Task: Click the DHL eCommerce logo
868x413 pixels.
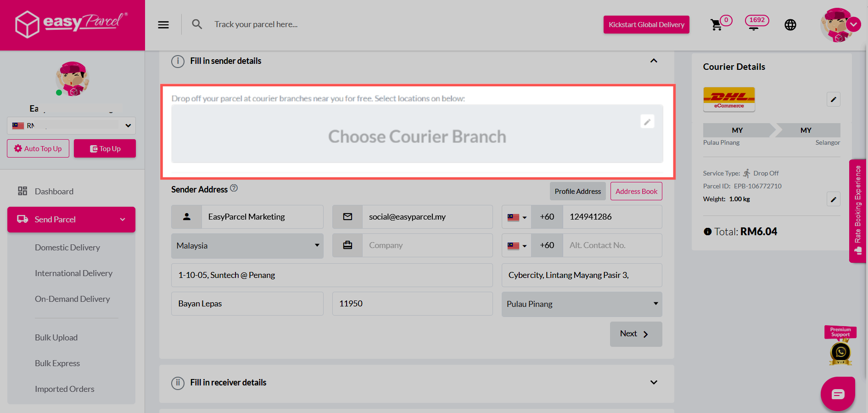Action: point(729,99)
